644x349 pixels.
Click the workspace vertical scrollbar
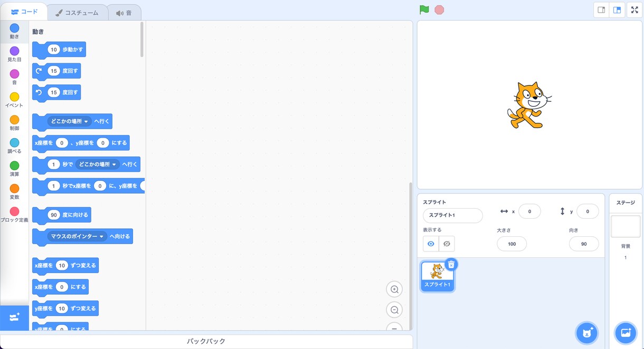click(x=410, y=256)
